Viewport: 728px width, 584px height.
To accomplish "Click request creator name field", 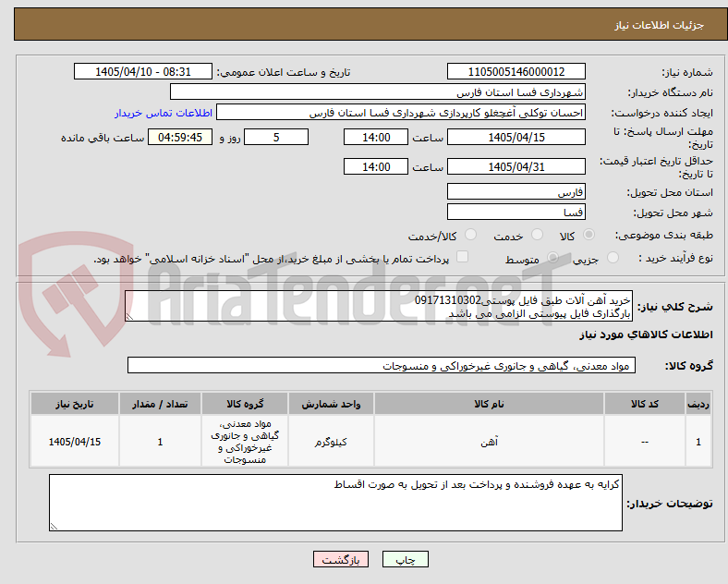I will point(401,113).
